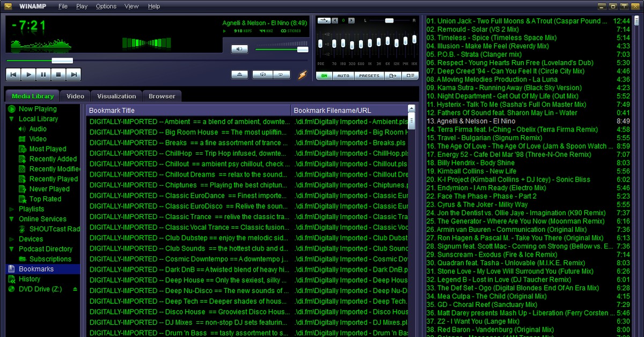Expand the Playlists tree node
This screenshot has height=337, width=644.
(x=12, y=209)
